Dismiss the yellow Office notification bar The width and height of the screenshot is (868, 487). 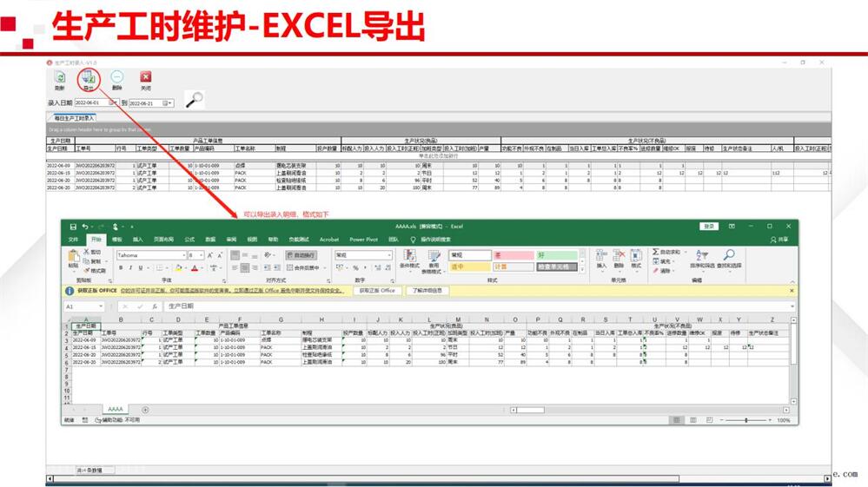pyautogui.click(x=792, y=291)
